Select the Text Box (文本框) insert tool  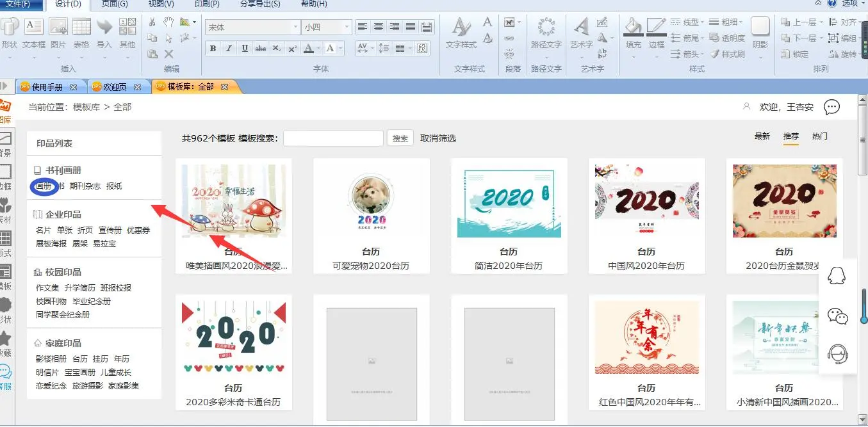tap(34, 33)
